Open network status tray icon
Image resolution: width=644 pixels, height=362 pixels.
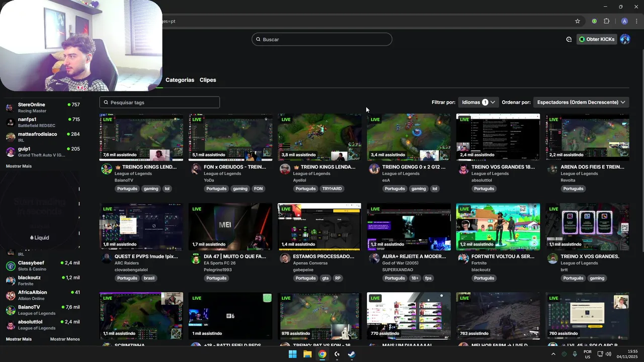pos(599,354)
